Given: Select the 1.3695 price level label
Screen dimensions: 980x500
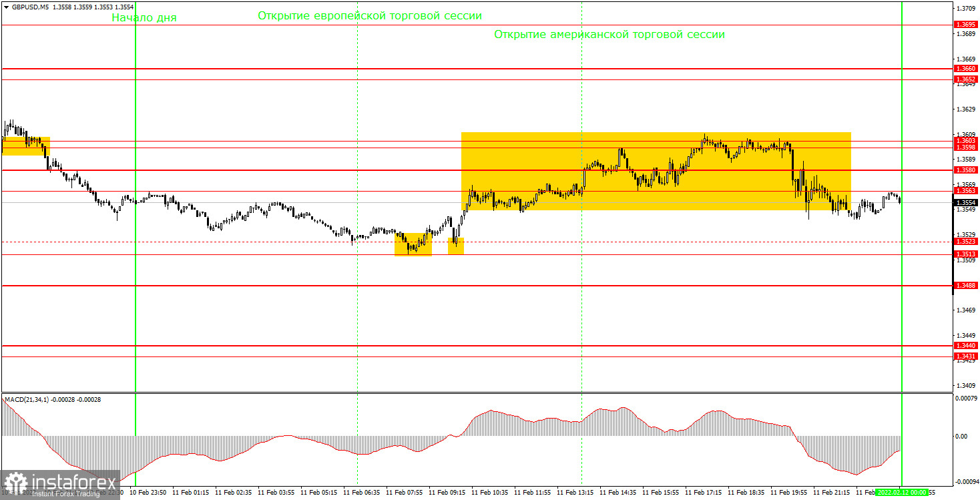Looking at the screenshot, I should (x=966, y=25).
